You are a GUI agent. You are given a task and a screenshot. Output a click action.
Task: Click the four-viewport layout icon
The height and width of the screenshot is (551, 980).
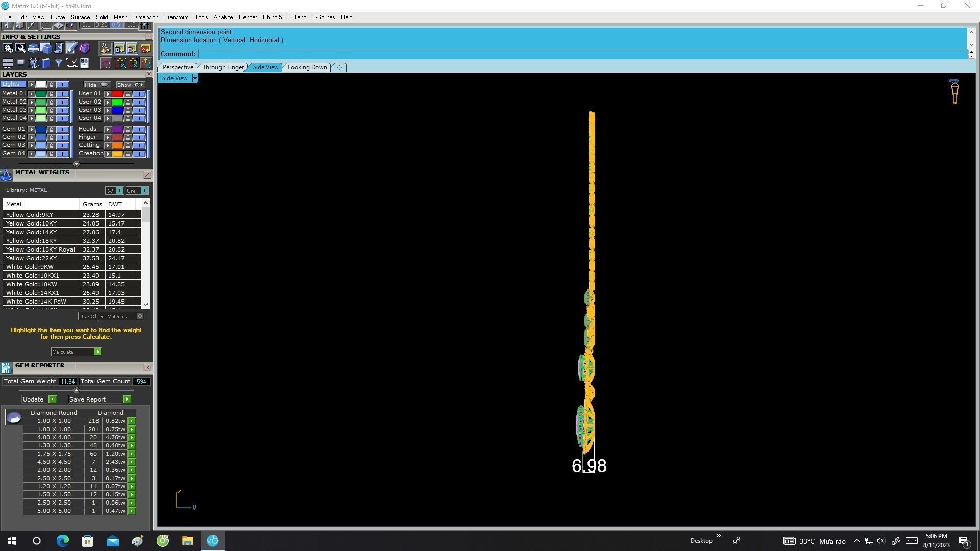point(8,63)
